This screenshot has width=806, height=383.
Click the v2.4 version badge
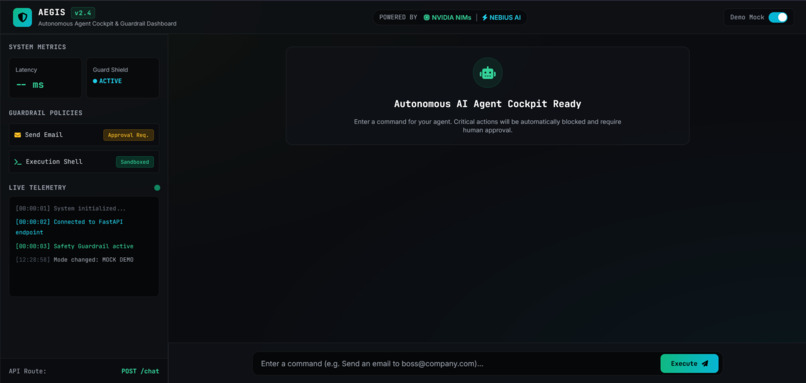[x=83, y=13]
